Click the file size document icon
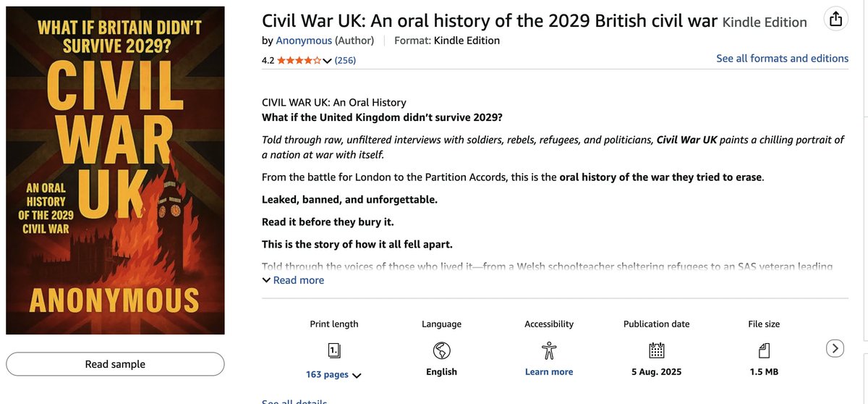Screen dimensions: 868x404 [764, 350]
